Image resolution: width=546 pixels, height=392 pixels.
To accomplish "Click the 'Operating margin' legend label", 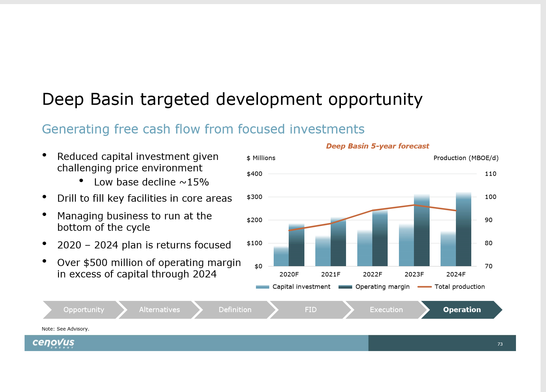I will 382,287.
